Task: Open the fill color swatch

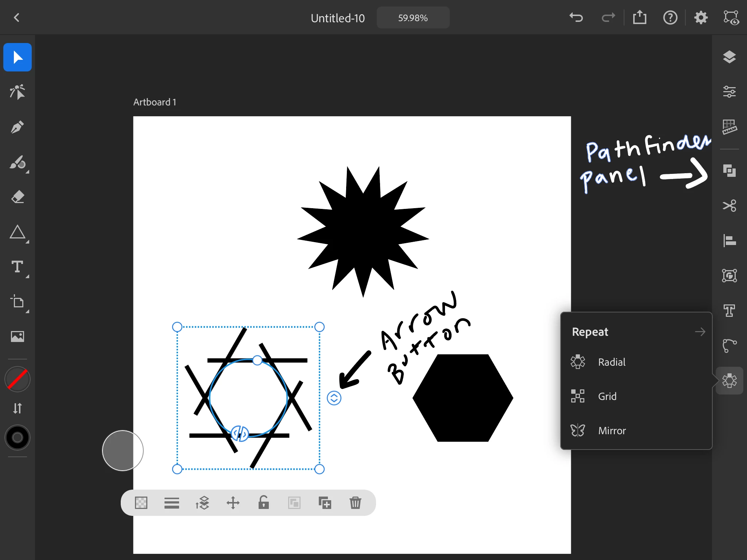Action: (x=17, y=379)
